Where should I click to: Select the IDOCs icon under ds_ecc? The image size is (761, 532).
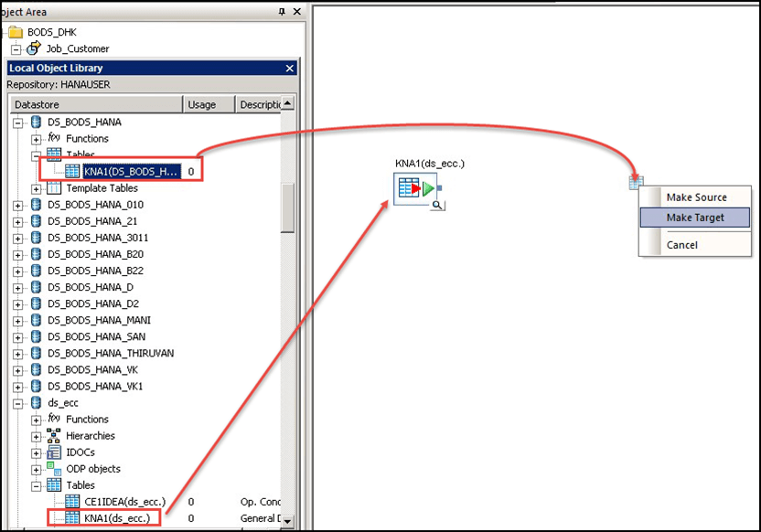(x=52, y=452)
